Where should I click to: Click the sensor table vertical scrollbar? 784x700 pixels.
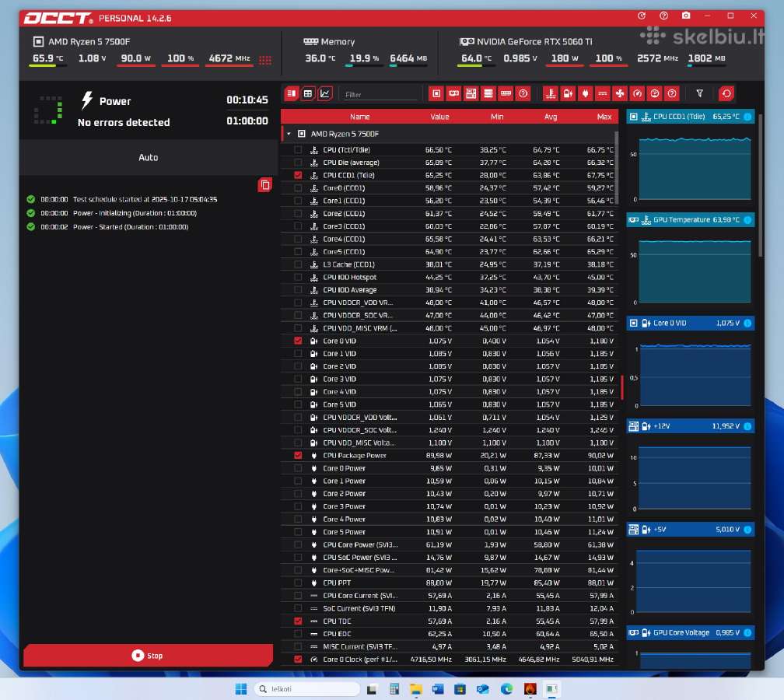(616, 167)
